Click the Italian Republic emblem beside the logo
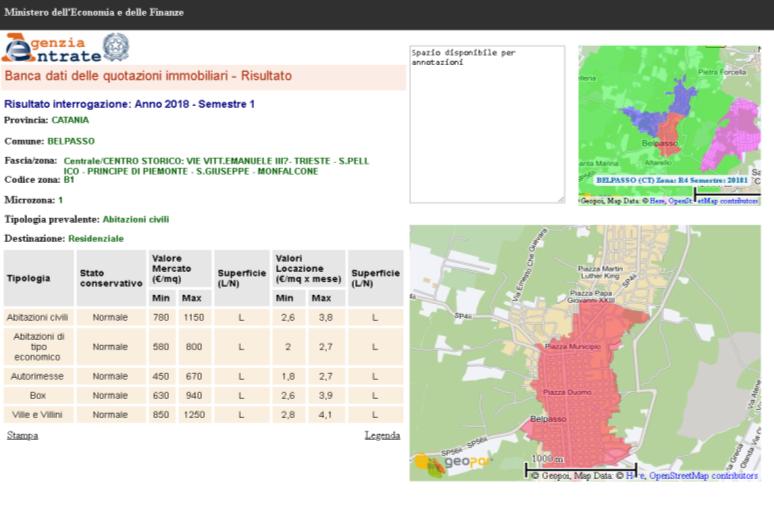774x511 pixels. coord(116,47)
